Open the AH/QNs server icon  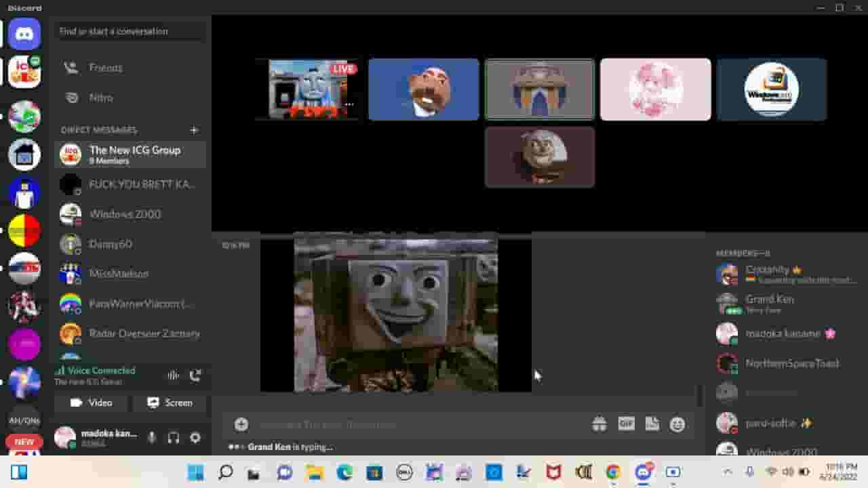24,420
